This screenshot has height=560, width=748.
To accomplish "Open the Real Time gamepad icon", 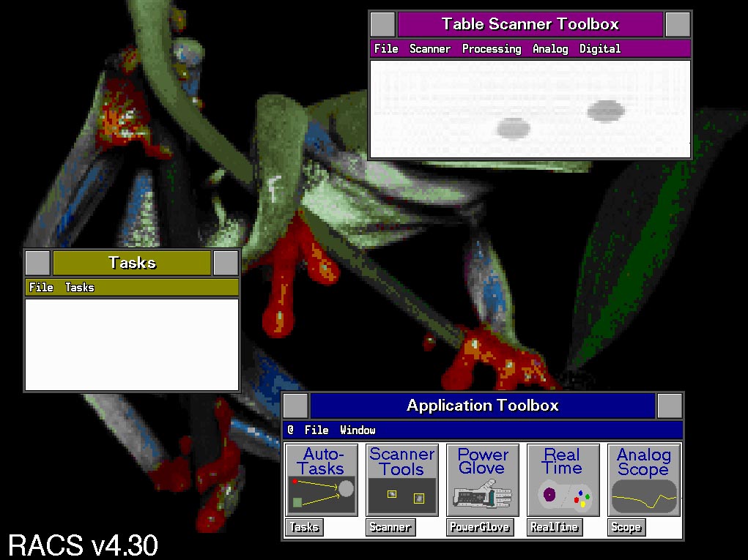I will tap(563, 479).
